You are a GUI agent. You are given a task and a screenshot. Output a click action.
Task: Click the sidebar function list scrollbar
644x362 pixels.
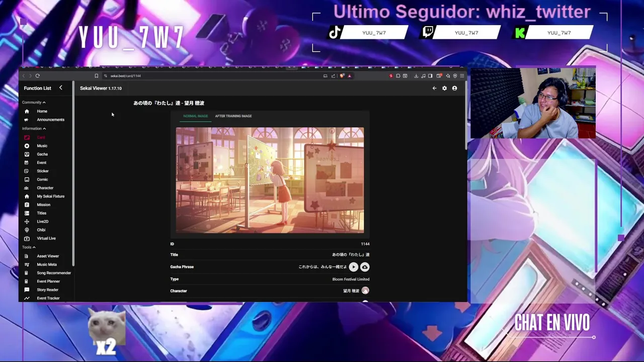coord(73,173)
